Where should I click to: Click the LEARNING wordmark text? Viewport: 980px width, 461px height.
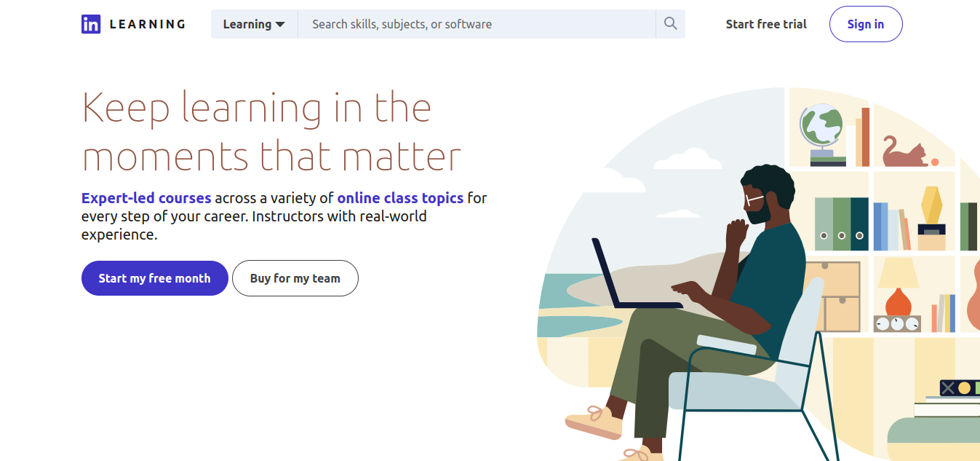click(148, 24)
